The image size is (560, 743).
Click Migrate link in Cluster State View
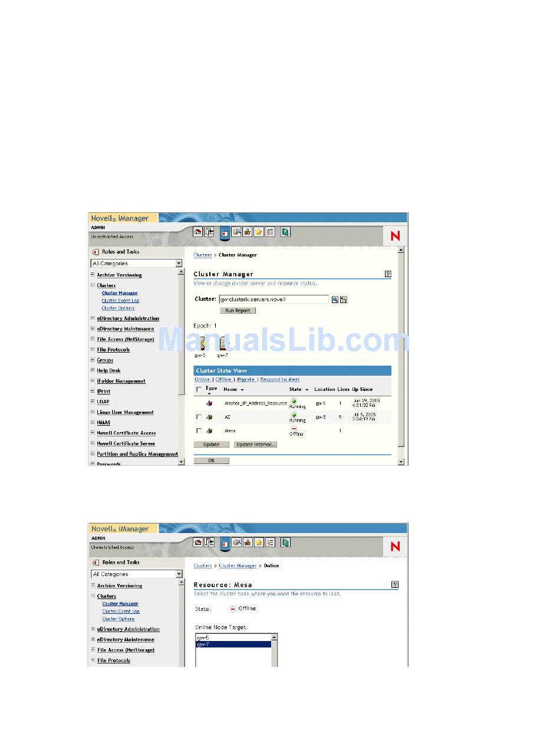pos(246,380)
